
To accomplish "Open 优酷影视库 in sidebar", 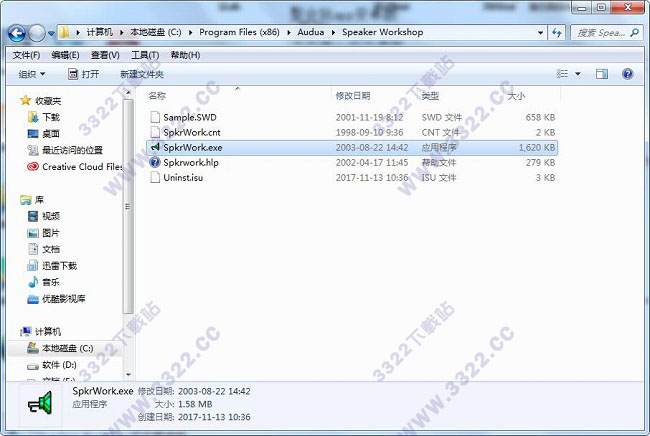I will point(63,299).
